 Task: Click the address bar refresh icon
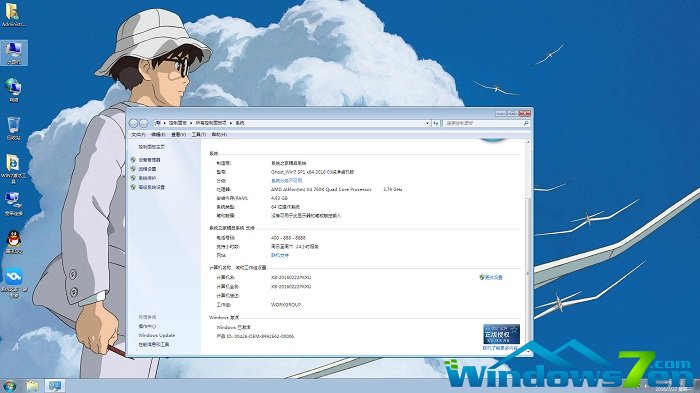click(436, 123)
